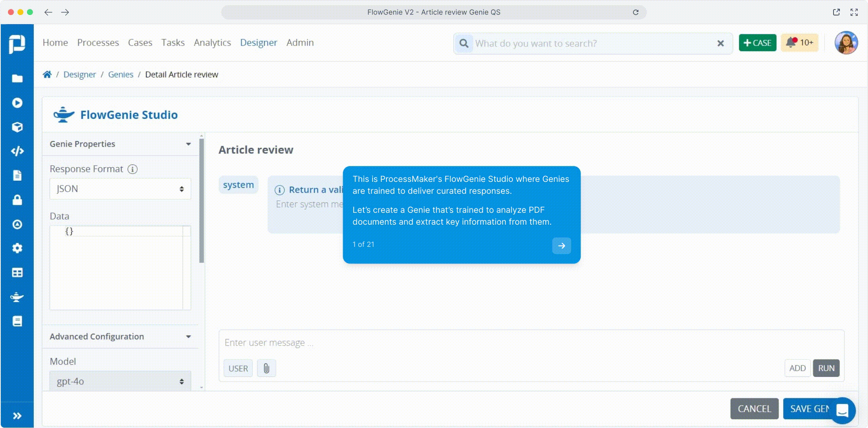Image resolution: width=868 pixels, height=428 pixels.
Task: Click the system role label
Action: (x=238, y=185)
